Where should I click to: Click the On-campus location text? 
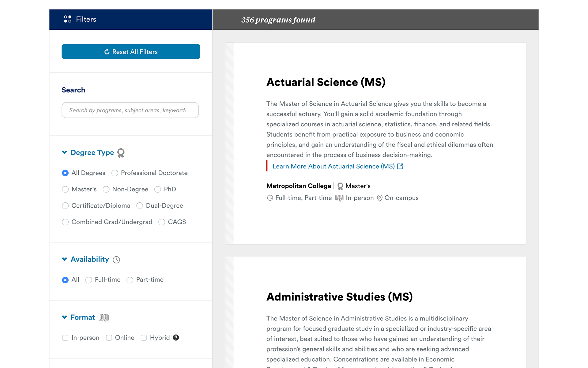(401, 198)
